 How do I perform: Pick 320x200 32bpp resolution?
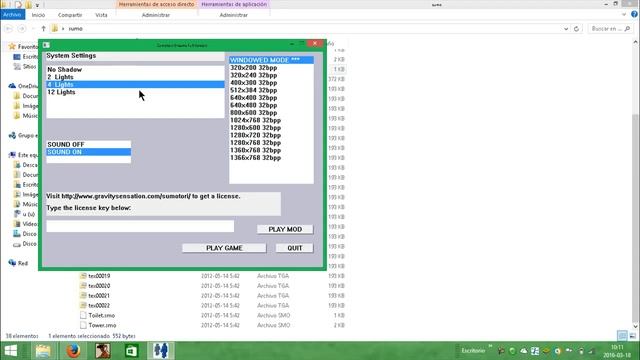click(x=271, y=68)
